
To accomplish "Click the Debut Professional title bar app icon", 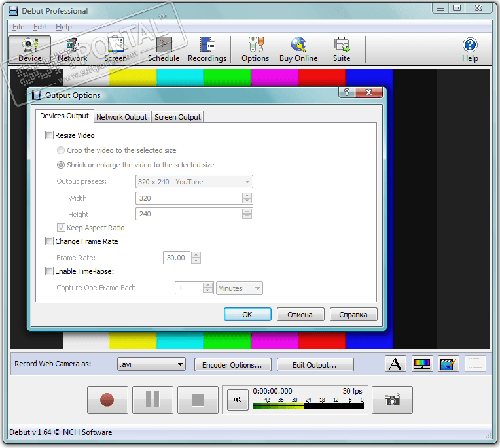I will [13, 11].
